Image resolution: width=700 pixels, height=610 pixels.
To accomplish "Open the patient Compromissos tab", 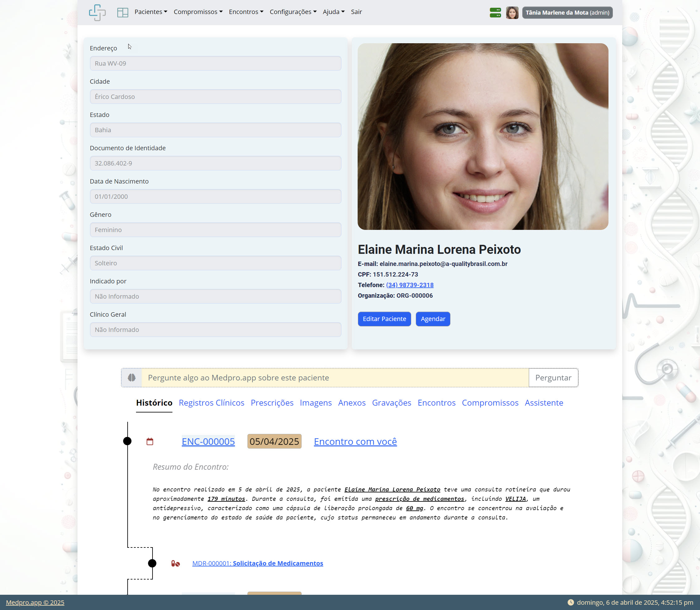I will click(490, 403).
